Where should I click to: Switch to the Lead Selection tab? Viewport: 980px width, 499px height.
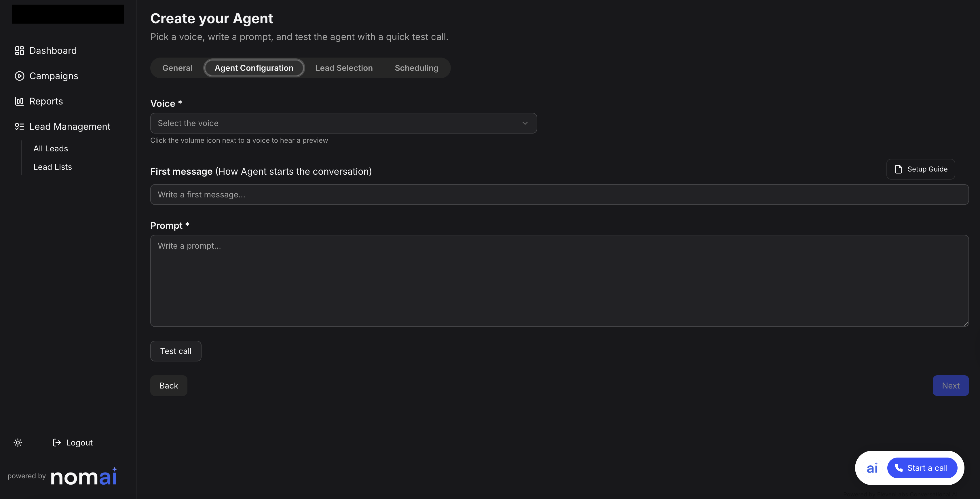pyautogui.click(x=344, y=68)
